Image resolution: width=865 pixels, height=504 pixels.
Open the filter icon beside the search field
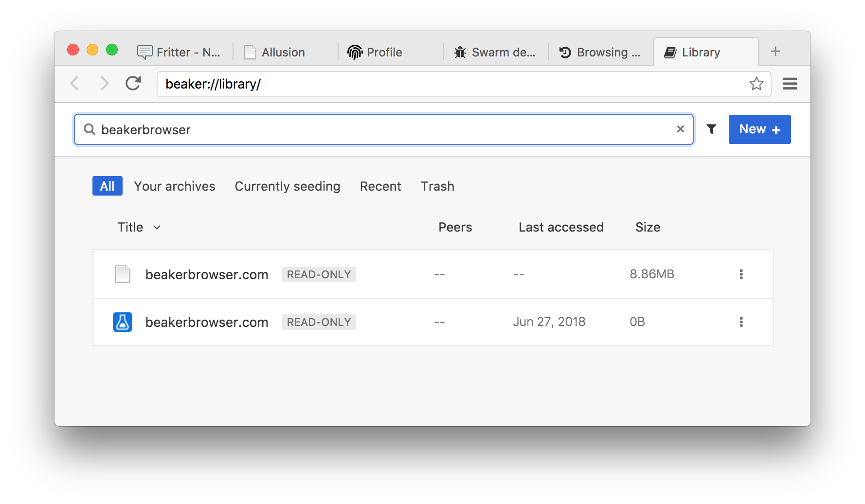tap(711, 129)
